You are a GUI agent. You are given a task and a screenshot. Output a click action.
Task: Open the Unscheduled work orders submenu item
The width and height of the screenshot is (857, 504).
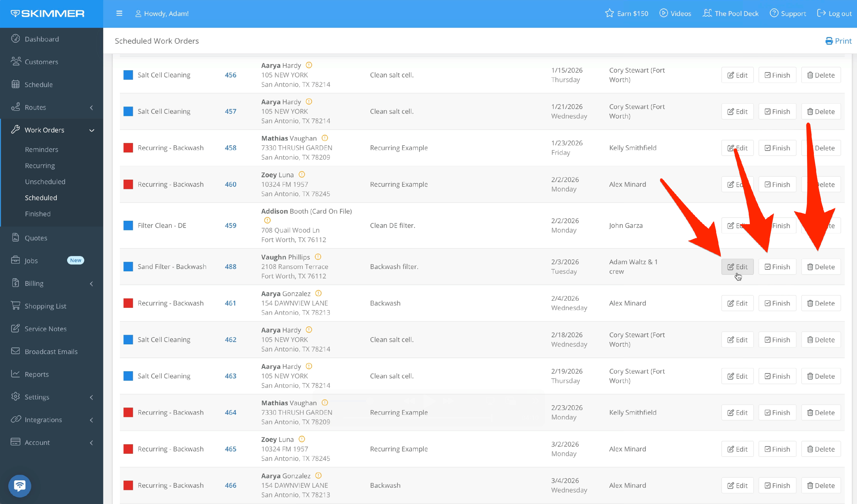coord(45,182)
